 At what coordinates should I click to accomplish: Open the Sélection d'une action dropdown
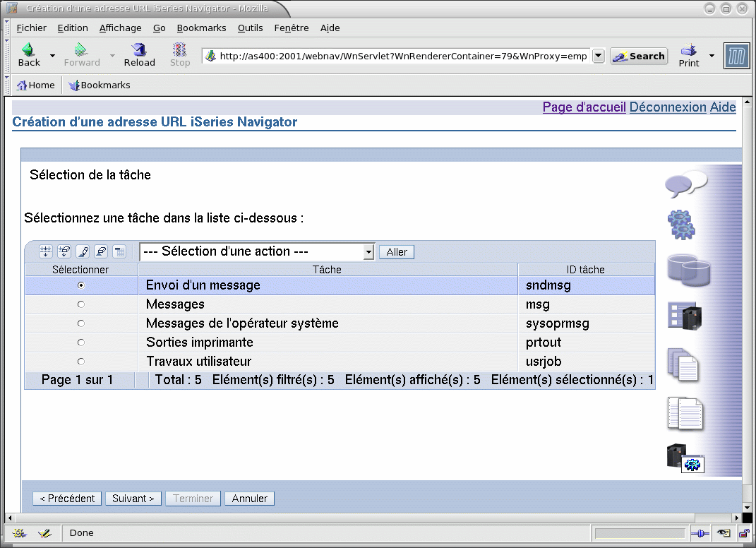point(257,251)
